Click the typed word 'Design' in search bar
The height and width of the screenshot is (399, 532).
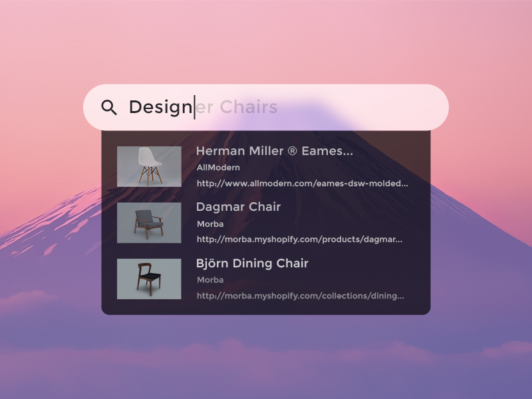click(x=160, y=107)
